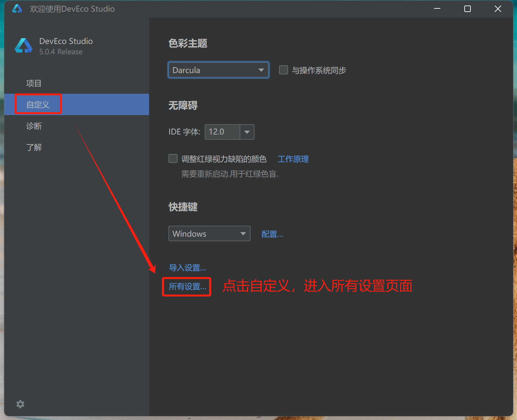Viewport: 517px width, 420px height.
Task: Open the Windows keymap dropdown
Action: 210,233
